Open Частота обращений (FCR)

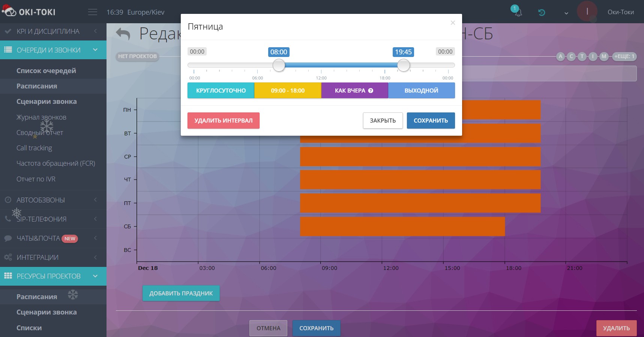click(56, 163)
